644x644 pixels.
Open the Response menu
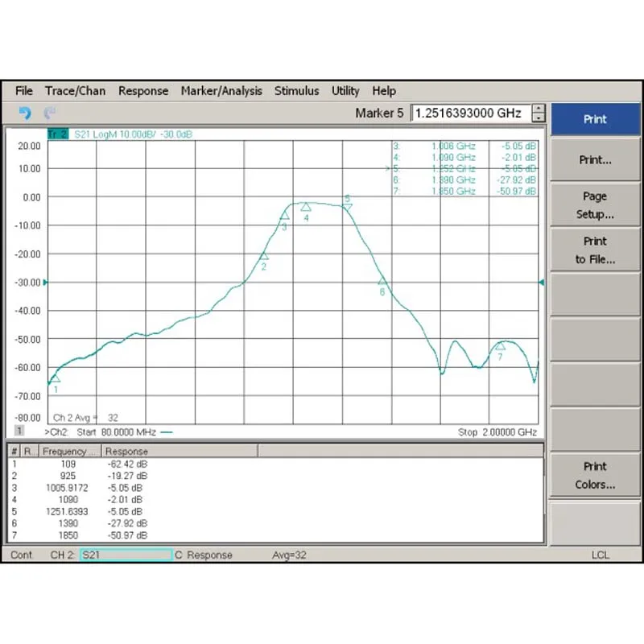[x=143, y=91]
